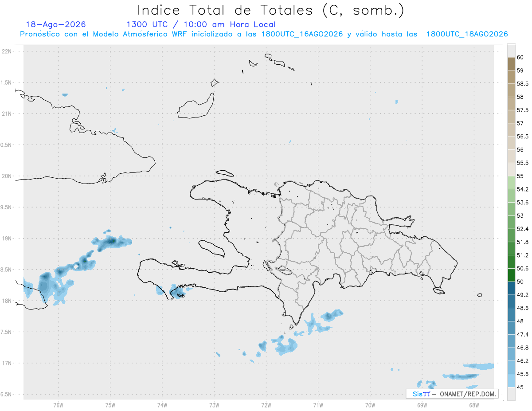
Task: Click the 75W longitude label
Action: point(110,405)
